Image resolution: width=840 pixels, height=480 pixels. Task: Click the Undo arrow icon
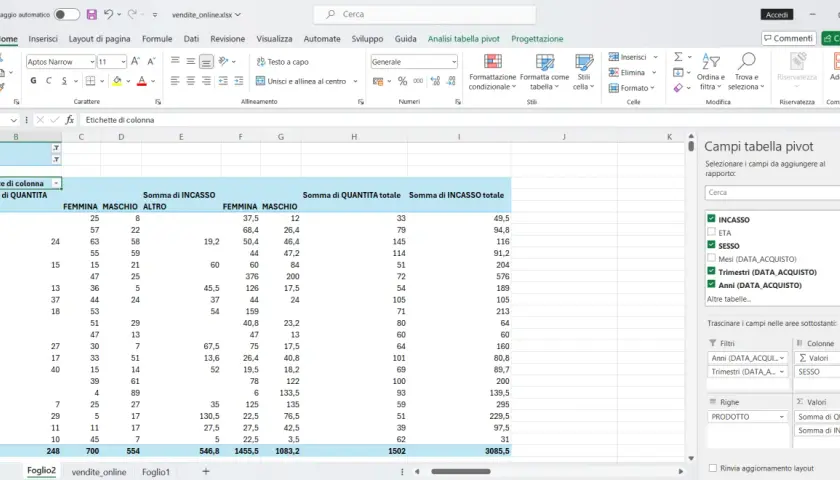(x=109, y=14)
